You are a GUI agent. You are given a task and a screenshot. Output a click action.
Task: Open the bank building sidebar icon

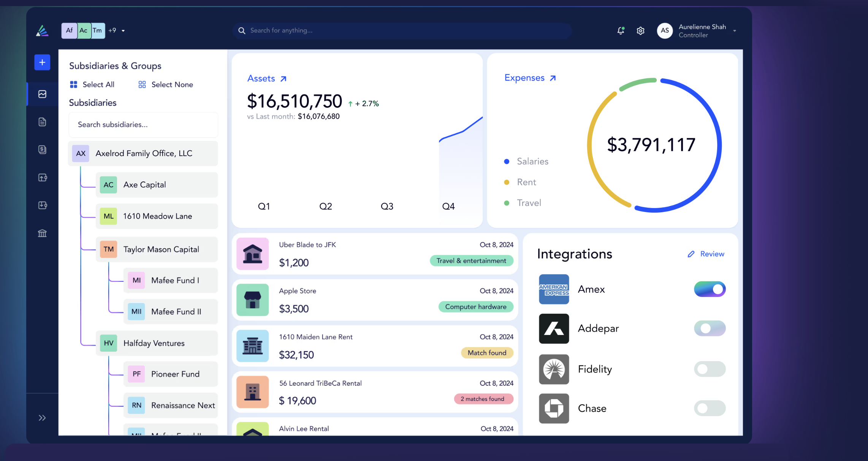pyautogui.click(x=42, y=233)
